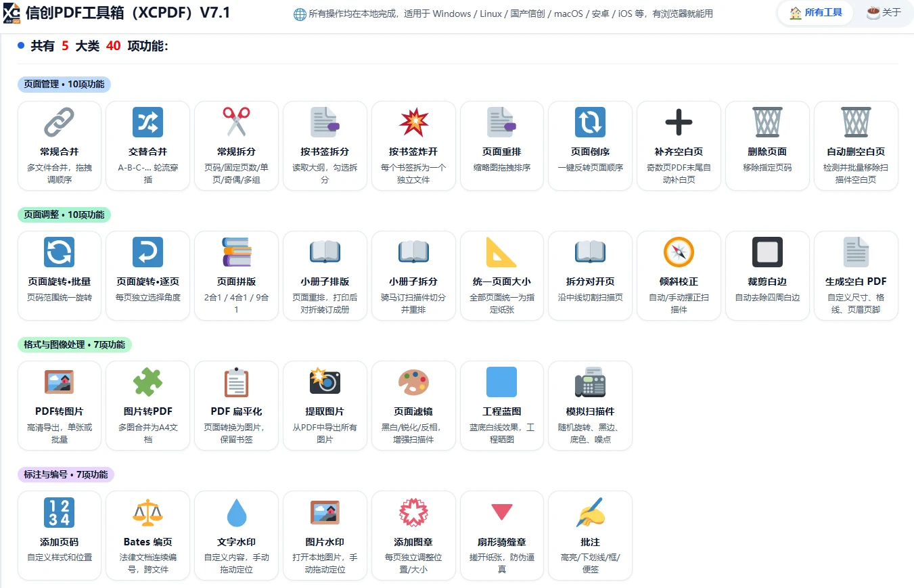This screenshot has height=588, width=914.
Task: Open the 常规合并 chain link tool
Action: click(x=60, y=145)
